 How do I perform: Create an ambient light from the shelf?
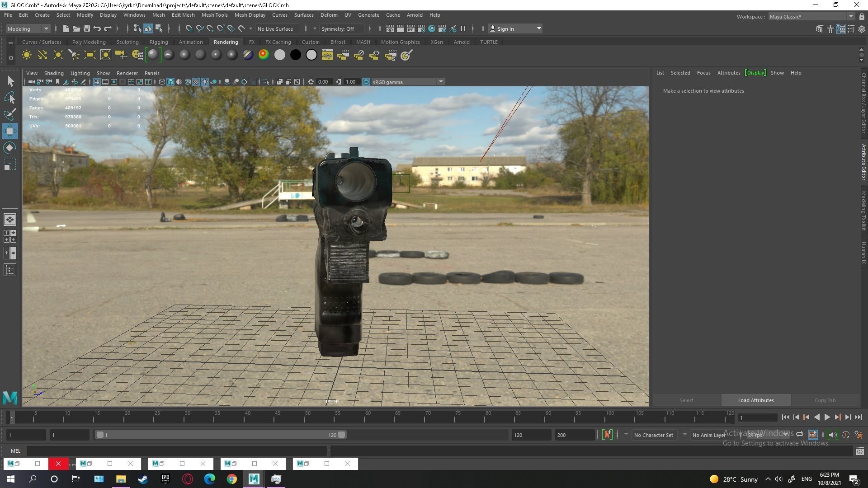[26, 55]
